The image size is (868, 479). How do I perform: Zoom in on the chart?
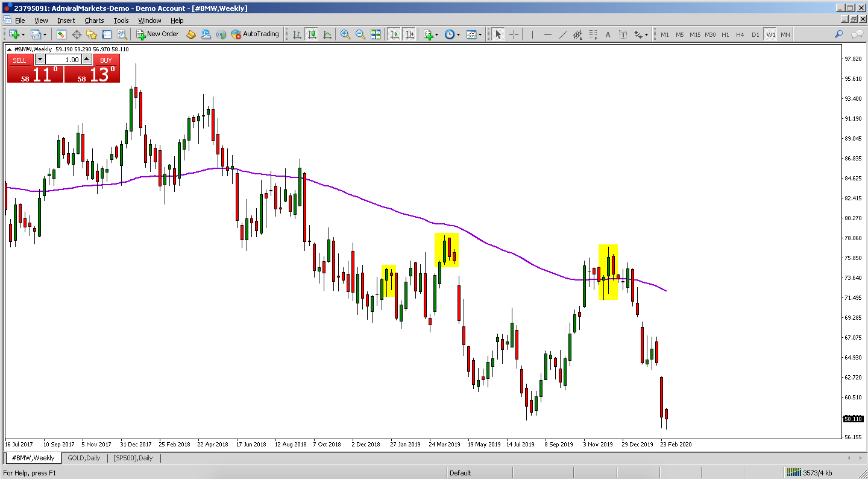pos(346,34)
